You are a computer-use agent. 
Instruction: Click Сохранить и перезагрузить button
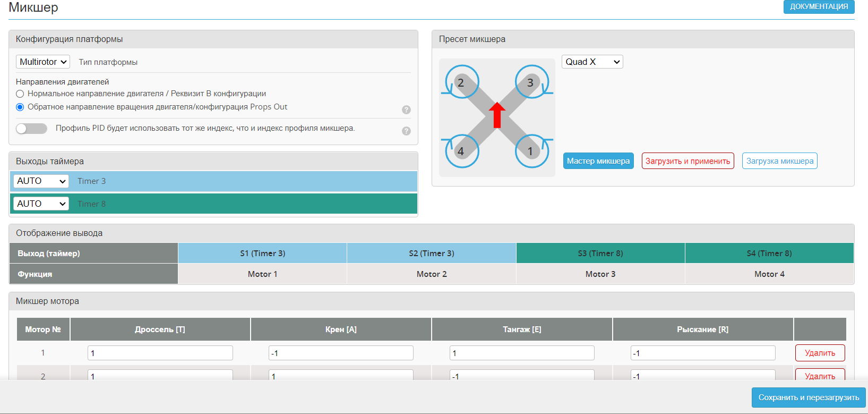[808, 398]
